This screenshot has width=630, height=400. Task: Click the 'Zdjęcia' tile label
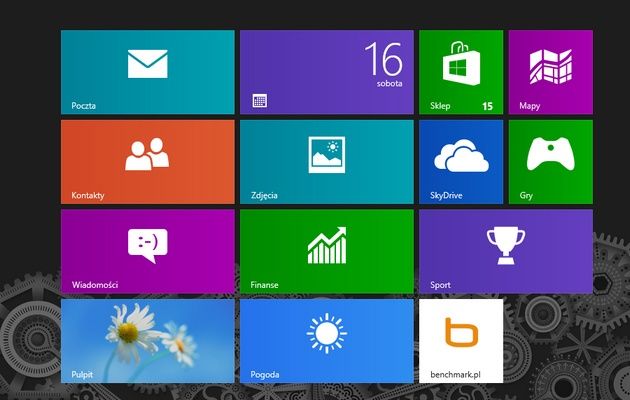[264, 196]
